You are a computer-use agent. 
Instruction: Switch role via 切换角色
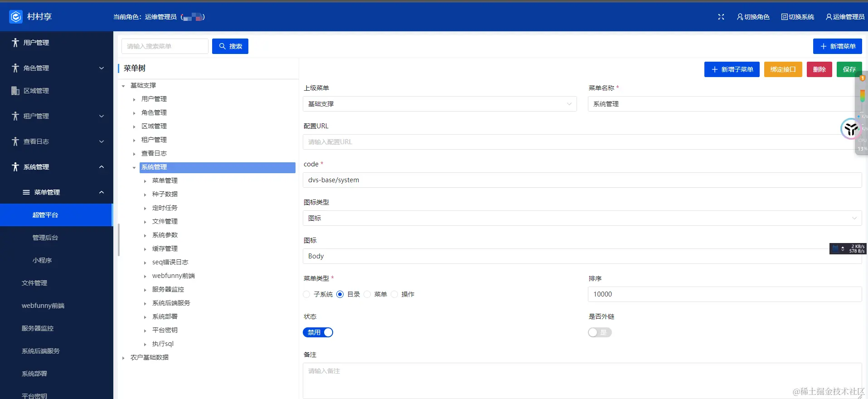point(753,17)
